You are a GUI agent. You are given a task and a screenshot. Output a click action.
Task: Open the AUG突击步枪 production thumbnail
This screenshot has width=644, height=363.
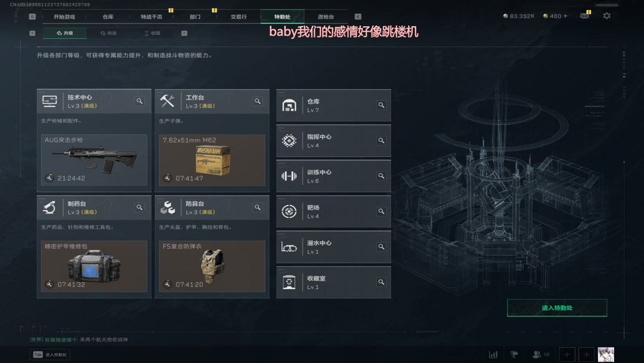point(94,160)
